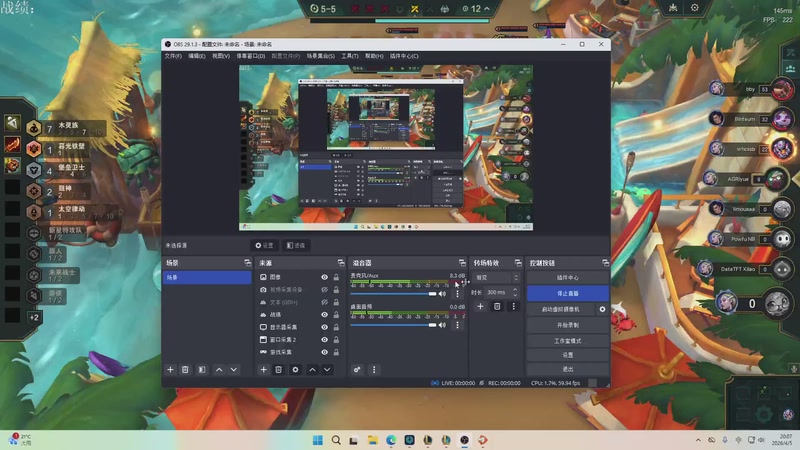800x450 pixels.
Task: Toggle lock on 图像 source
Action: 336,277
